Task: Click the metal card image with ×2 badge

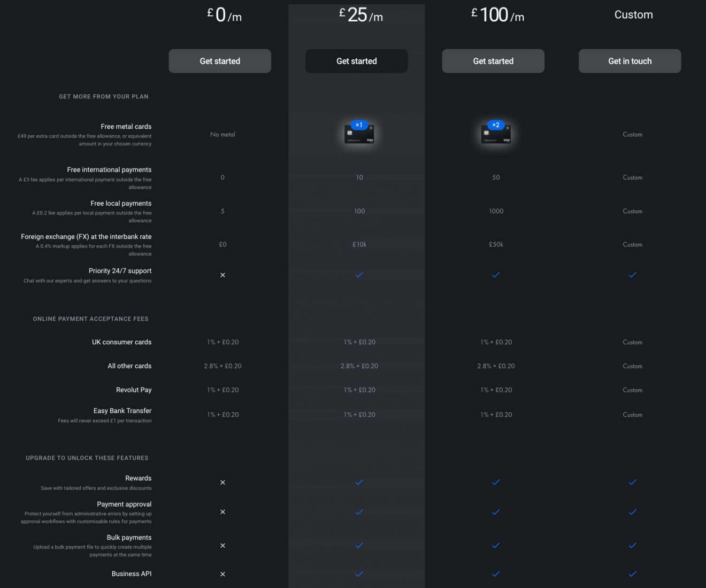Action: click(496, 133)
